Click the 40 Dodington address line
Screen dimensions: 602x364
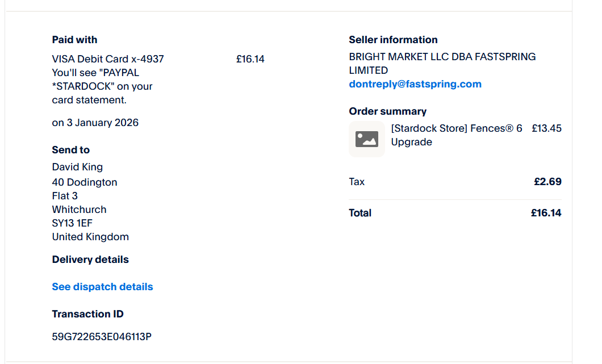point(85,182)
